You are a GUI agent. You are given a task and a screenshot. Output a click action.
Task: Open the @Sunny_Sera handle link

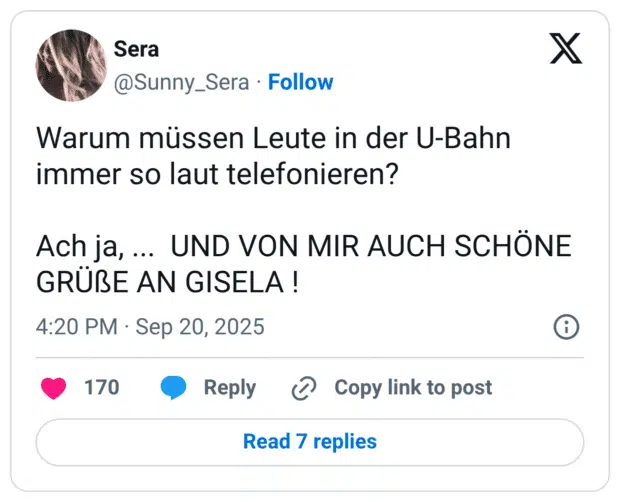pos(182,82)
